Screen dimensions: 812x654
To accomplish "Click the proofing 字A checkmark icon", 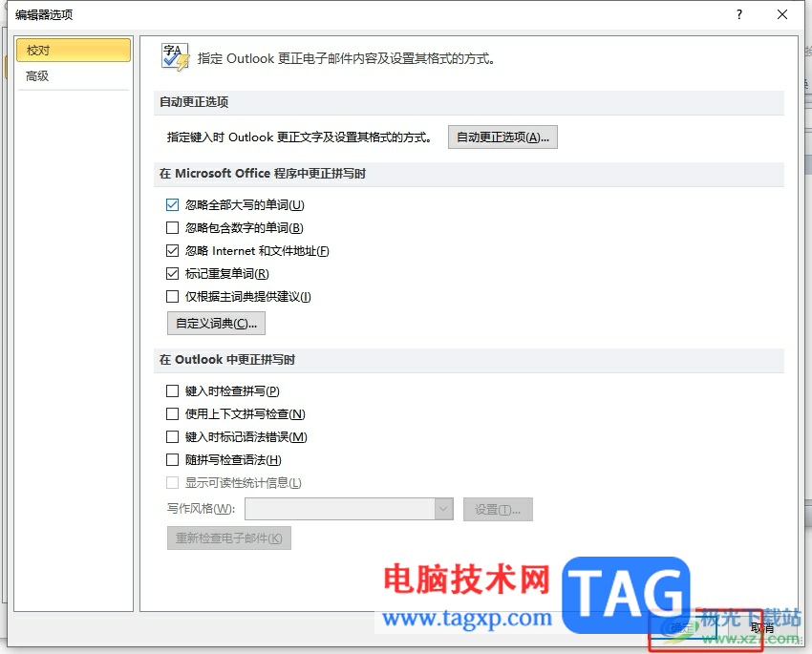I will point(175,57).
